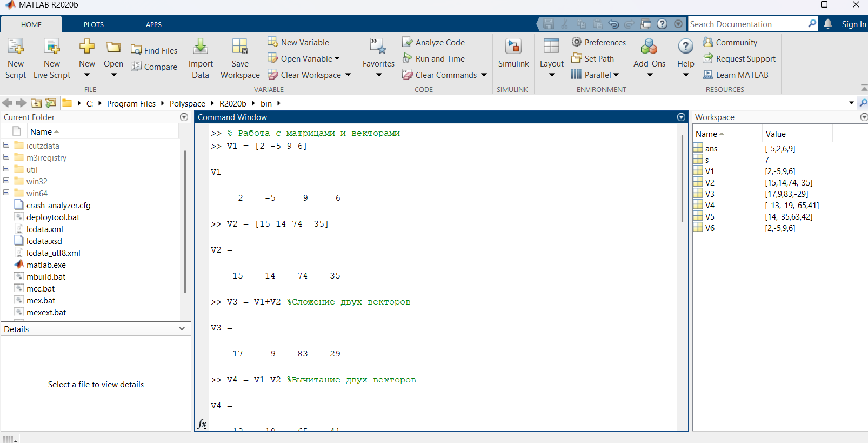
Task: Click Set Path
Action: click(x=593, y=58)
